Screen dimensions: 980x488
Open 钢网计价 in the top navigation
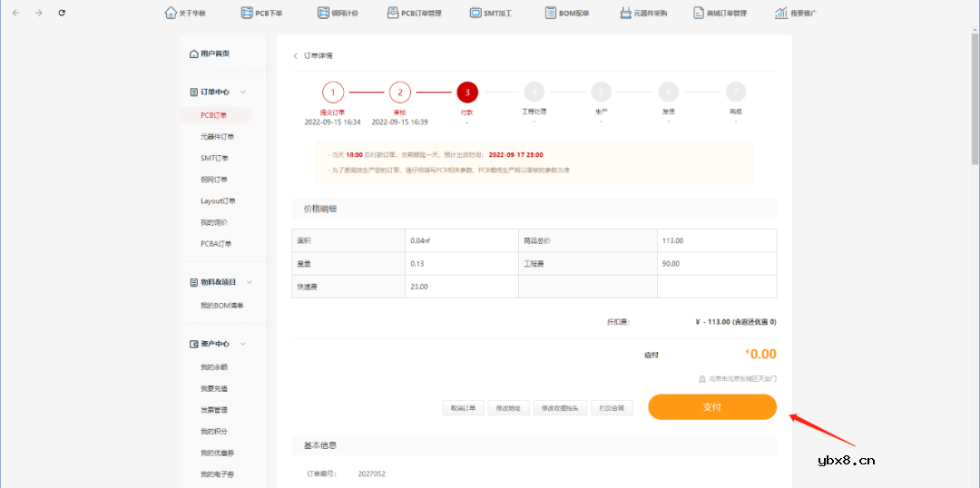[338, 13]
